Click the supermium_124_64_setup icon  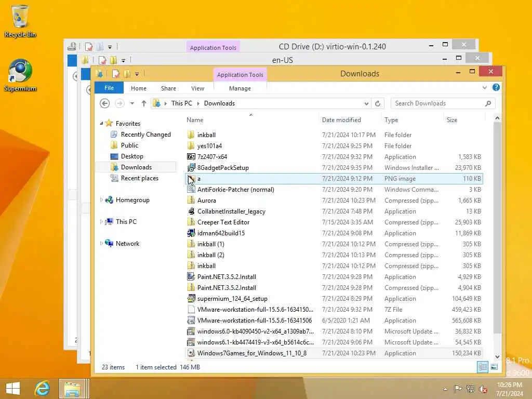point(191,299)
